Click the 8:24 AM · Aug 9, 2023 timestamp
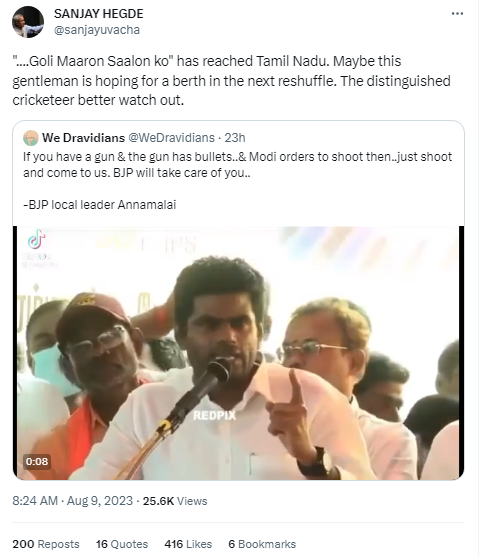 [x=72, y=501]
